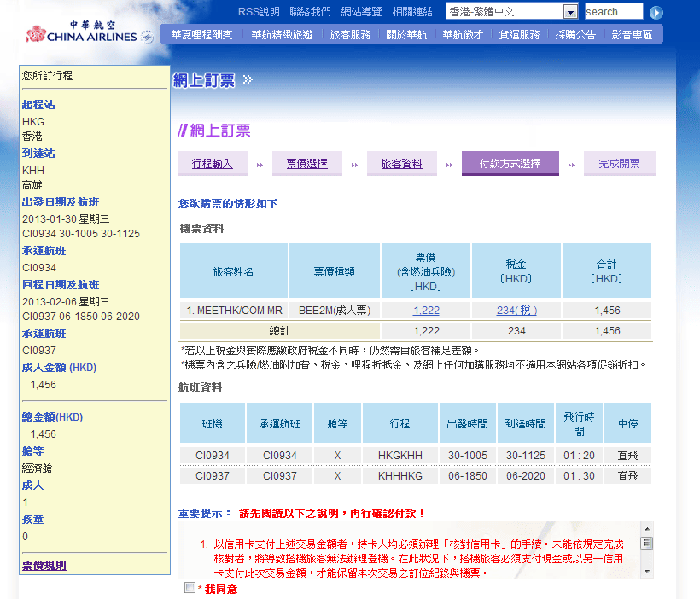700x599 pixels.
Task: Tick the 我同意 agreement checkbox
Action: tap(190, 588)
